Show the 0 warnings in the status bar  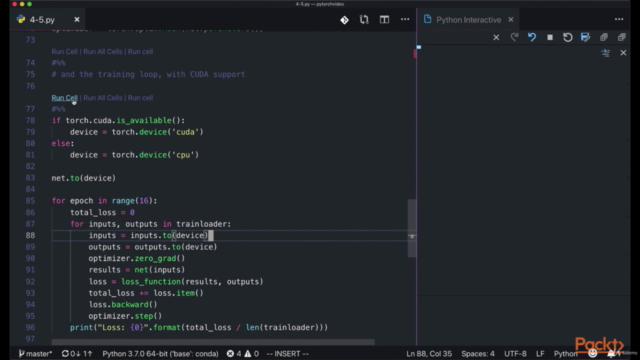click(252, 354)
